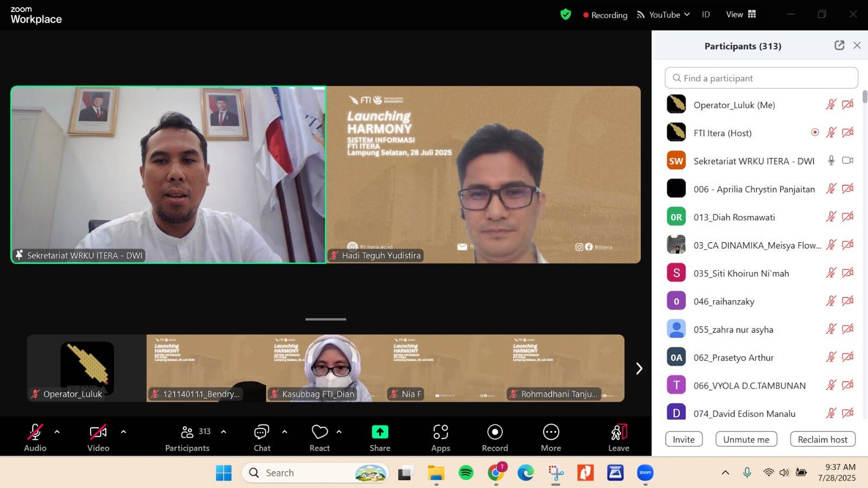868x488 pixels.
Task: Expand audio options arrow beside Audio
Action: point(57,432)
